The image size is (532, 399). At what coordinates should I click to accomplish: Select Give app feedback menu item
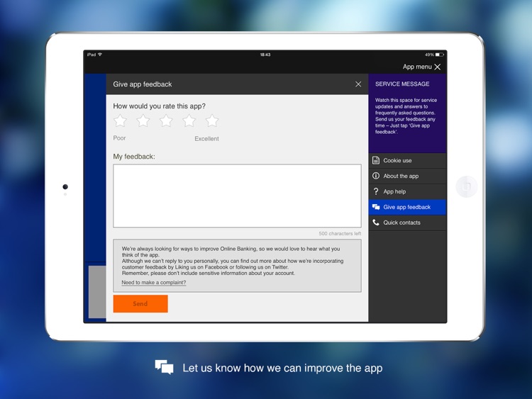(407, 207)
